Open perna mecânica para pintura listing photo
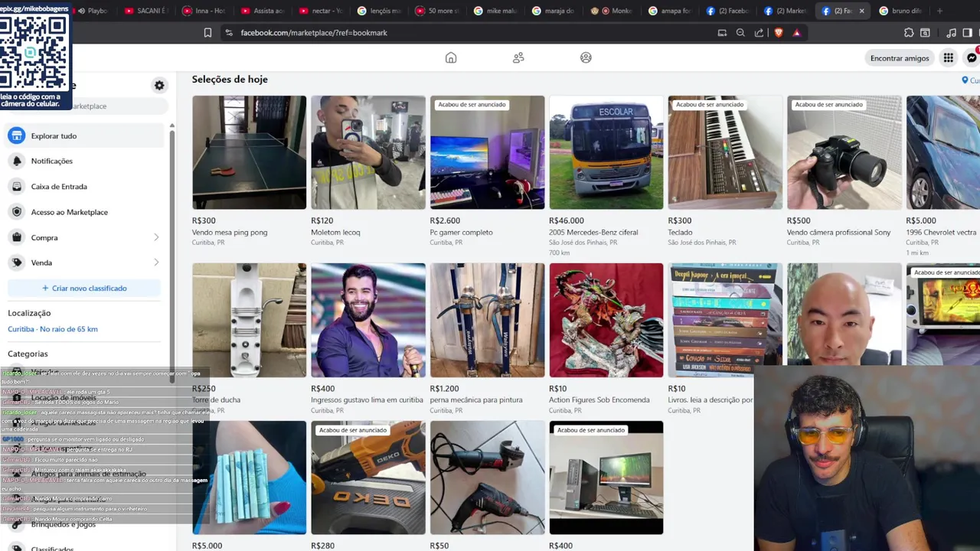Screen dimensions: 980x551 pyautogui.click(x=487, y=320)
